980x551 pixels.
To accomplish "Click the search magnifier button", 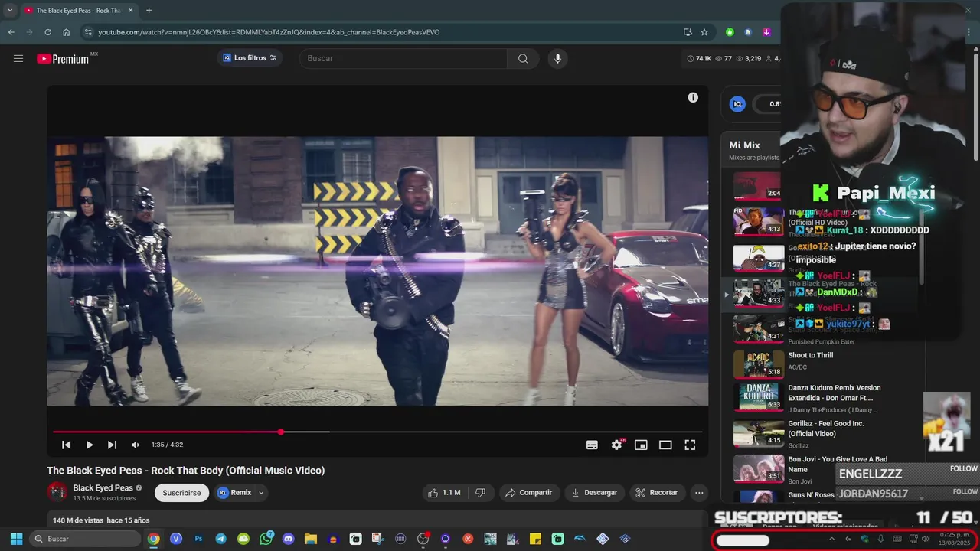I will (523, 58).
